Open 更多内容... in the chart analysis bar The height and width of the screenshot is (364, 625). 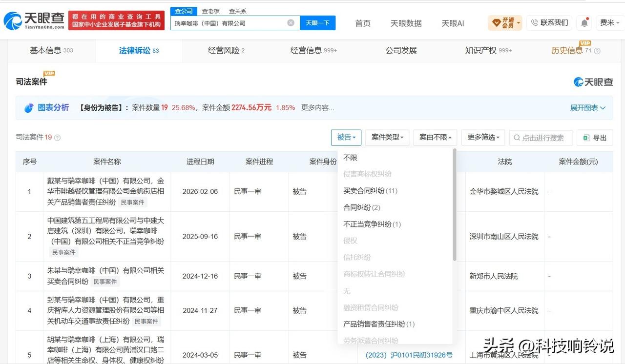click(x=317, y=108)
